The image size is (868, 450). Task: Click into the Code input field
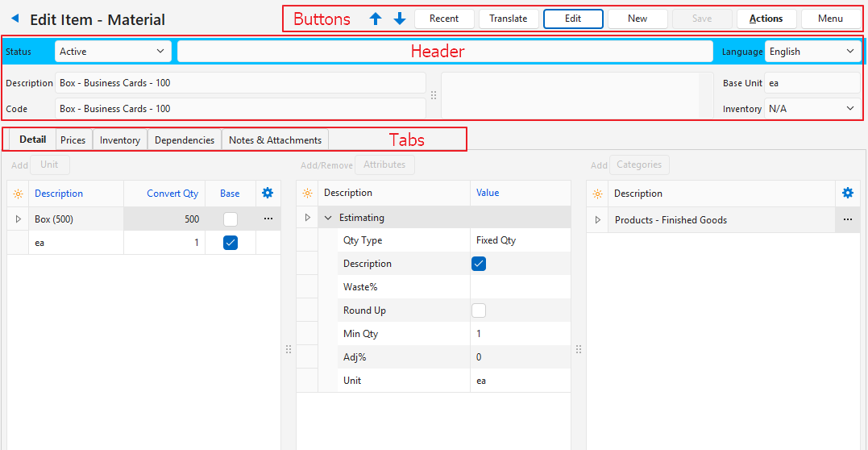click(x=240, y=109)
